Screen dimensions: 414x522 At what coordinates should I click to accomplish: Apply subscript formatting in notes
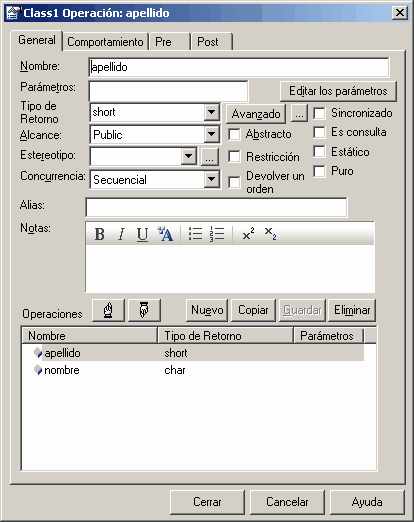pyautogui.click(x=270, y=234)
